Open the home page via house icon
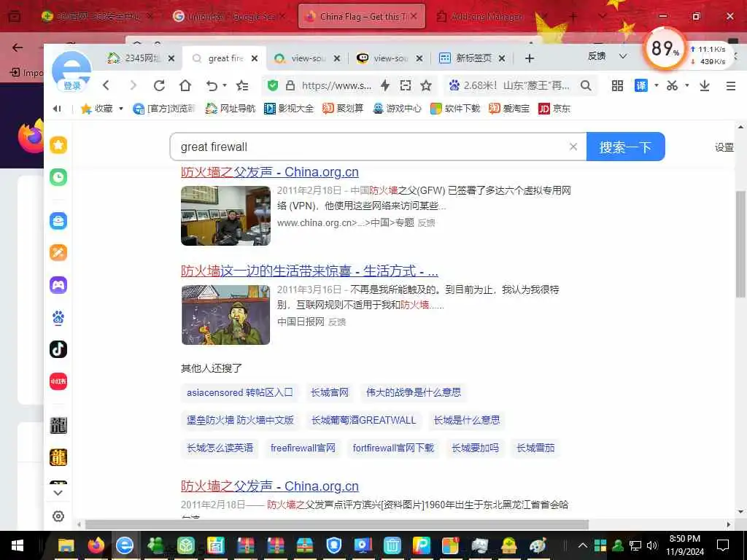 [185, 86]
